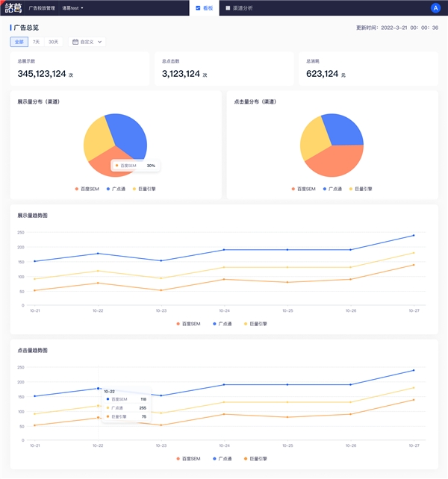Open the 自定义 date range dropdown arrow
The height and width of the screenshot is (479, 448).
pyautogui.click(x=99, y=43)
